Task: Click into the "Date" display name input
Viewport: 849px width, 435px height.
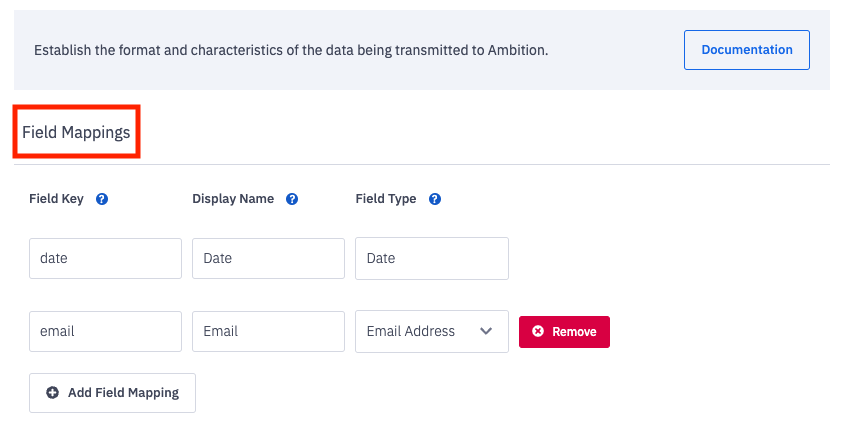Action: point(268,258)
